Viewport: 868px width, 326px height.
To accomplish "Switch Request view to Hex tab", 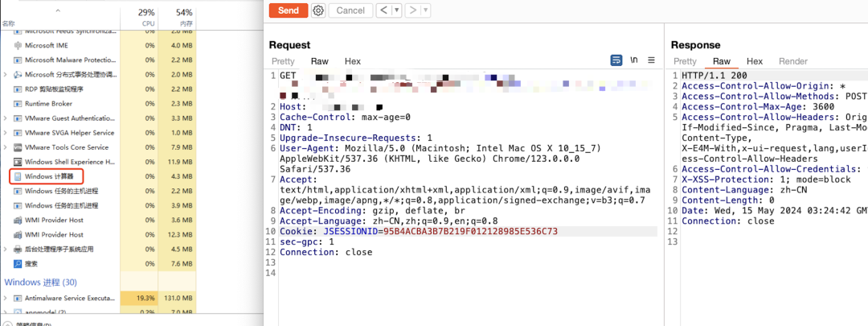I will click(353, 61).
